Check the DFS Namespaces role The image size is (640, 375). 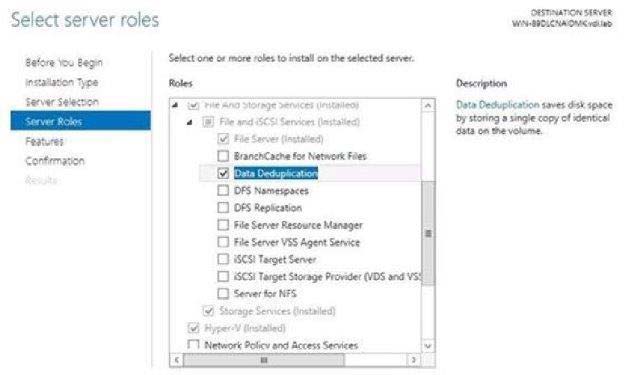click(x=223, y=191)
